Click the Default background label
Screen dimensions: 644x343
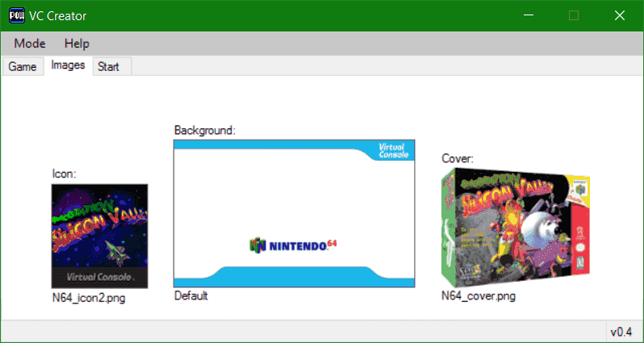point(191,295)
